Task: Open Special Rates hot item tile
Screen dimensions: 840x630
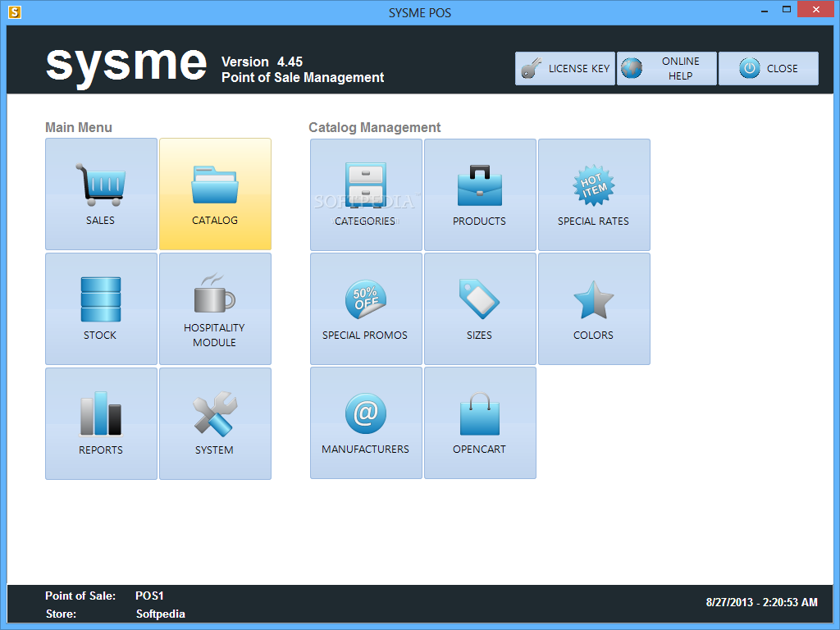Action: click(x=594, y=194)
